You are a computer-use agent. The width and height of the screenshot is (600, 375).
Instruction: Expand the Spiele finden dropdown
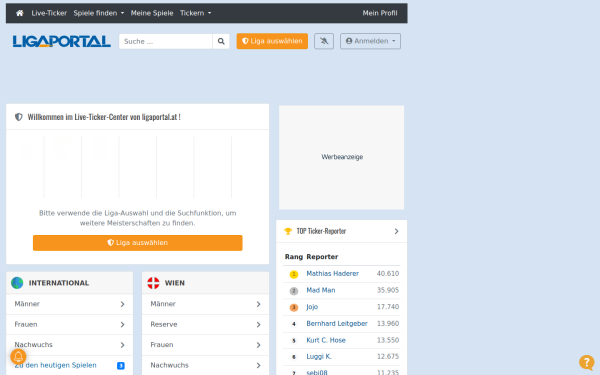[99, 13]
